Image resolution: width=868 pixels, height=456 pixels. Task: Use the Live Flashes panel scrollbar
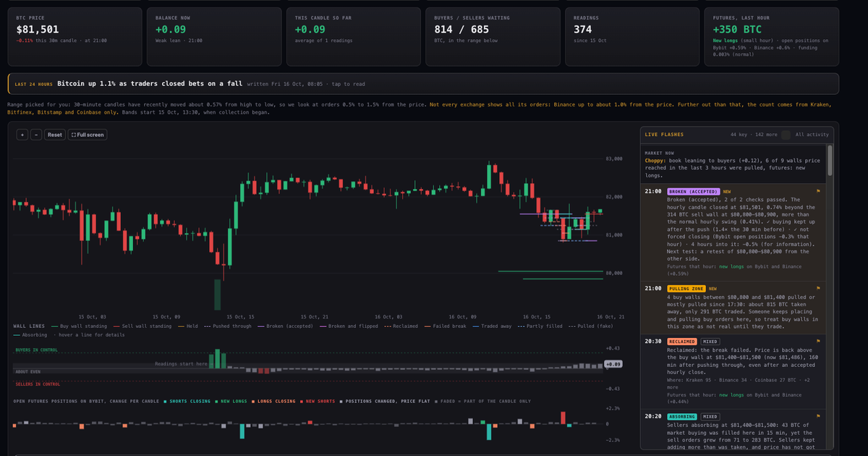(x=830, y=159)
